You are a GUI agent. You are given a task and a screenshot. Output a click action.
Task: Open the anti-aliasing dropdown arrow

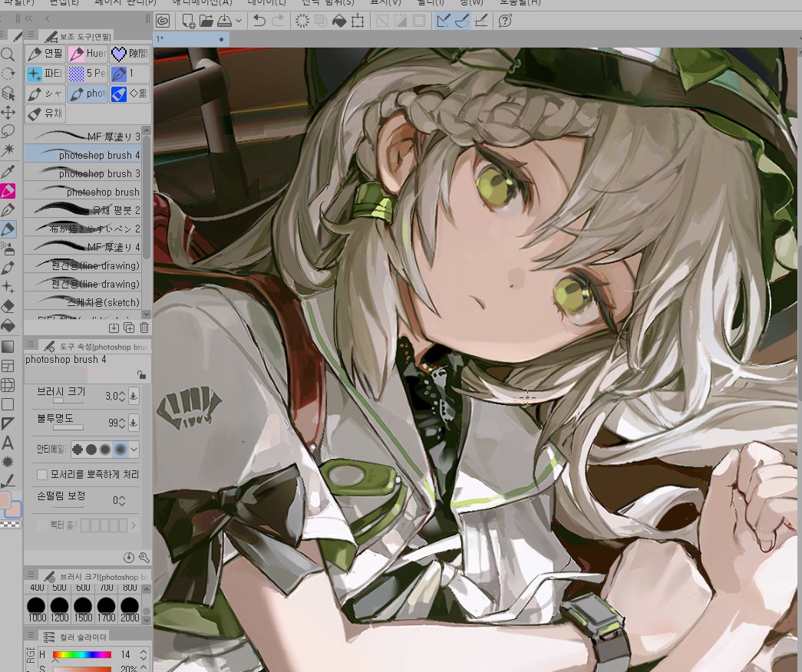pos(134,450)
